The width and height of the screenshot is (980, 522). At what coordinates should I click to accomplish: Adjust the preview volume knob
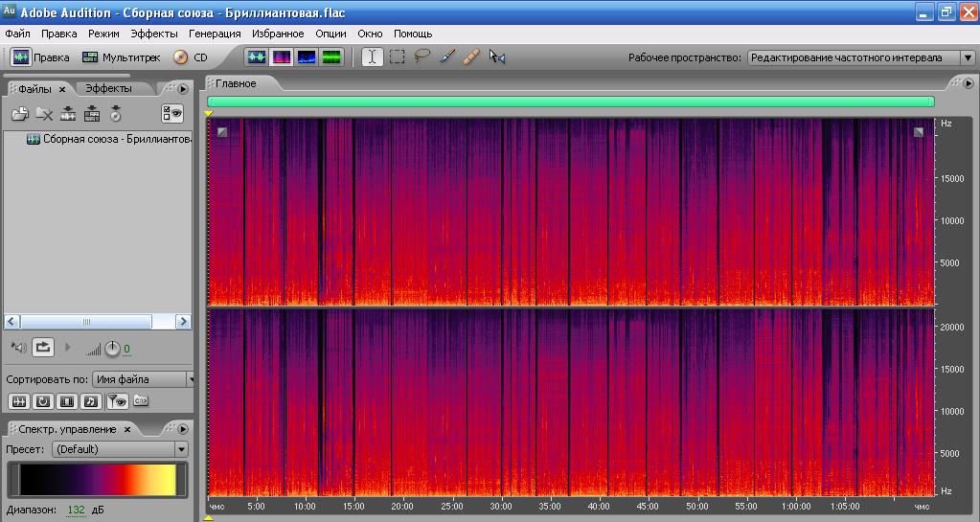pyautogui.click(x=112, y=349)
